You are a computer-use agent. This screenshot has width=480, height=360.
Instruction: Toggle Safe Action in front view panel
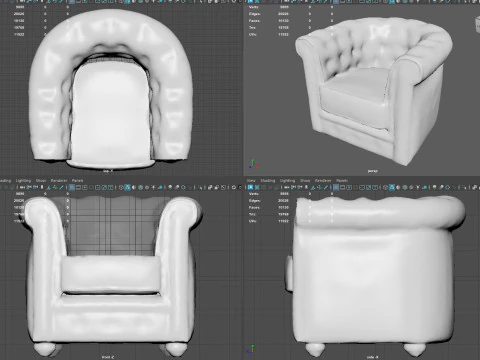[104, 188]
